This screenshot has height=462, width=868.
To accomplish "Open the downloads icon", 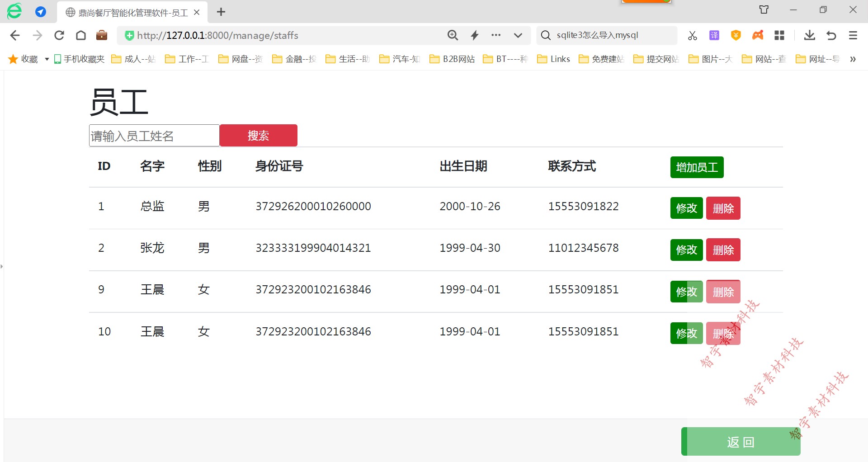I will [x=810, y=35].
